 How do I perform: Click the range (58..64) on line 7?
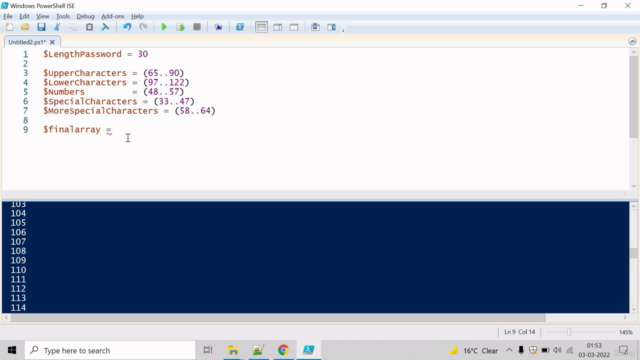click(x=195, y=111)
